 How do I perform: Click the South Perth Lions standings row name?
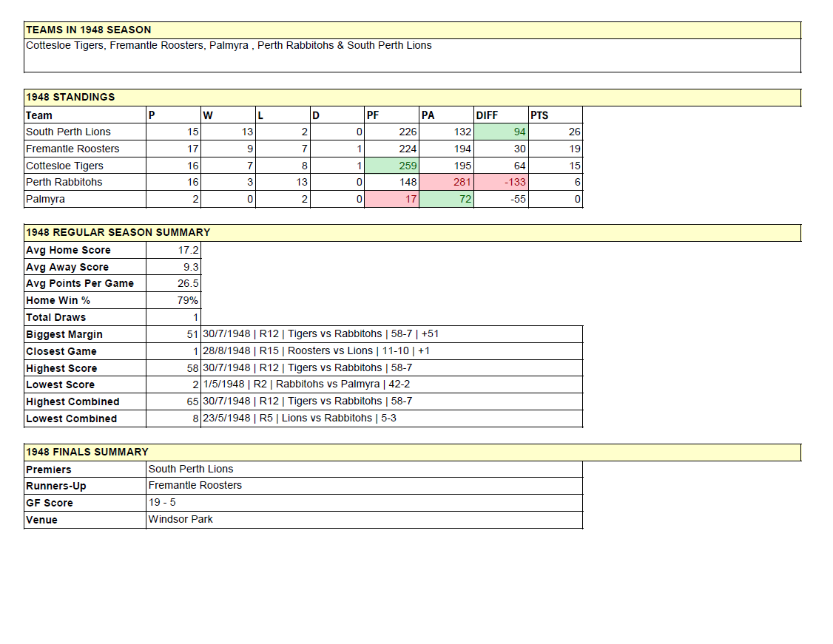pos(68,132)
